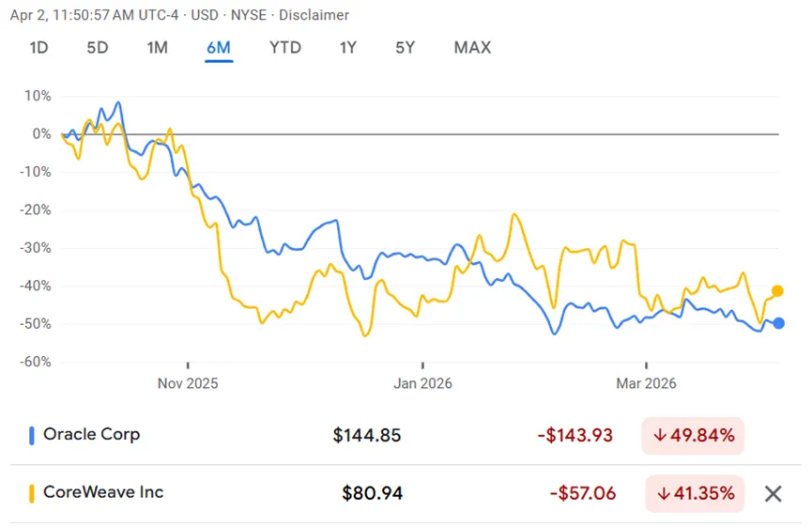This screenshot has height=527, width=812.
Task: Select the 1D time range tab
Action: [38, 47]
